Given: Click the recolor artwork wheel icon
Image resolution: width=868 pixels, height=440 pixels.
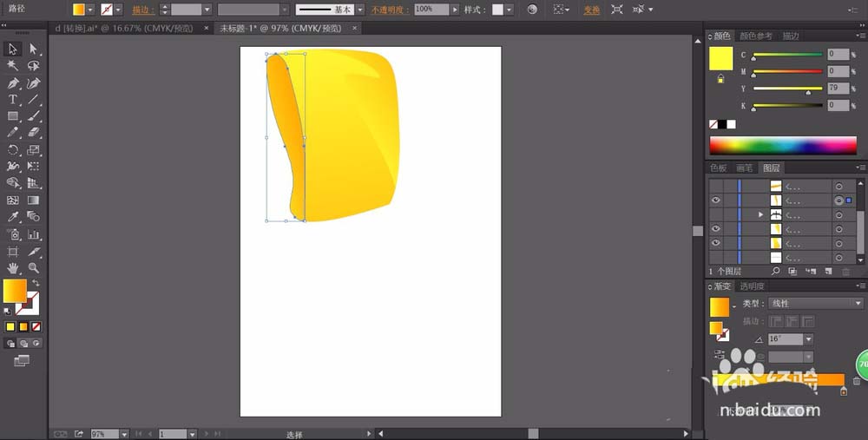Looking at the screenshot, I should [x=532, y=10].
